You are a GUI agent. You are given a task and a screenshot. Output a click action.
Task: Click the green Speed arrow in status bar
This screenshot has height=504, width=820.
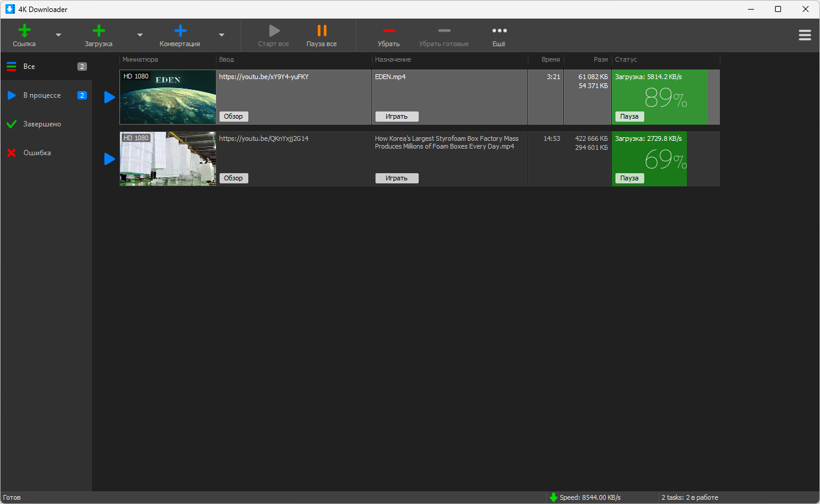[554, 497]
